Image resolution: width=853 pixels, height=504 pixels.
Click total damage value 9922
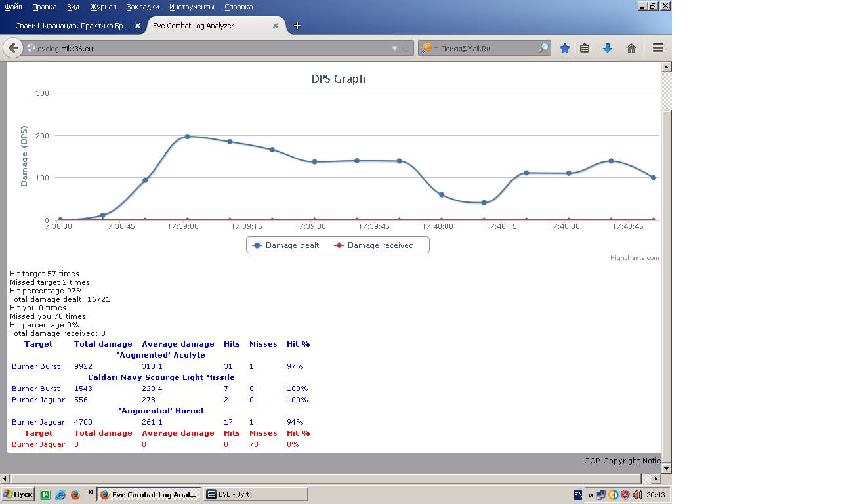[x=85, y=366]
